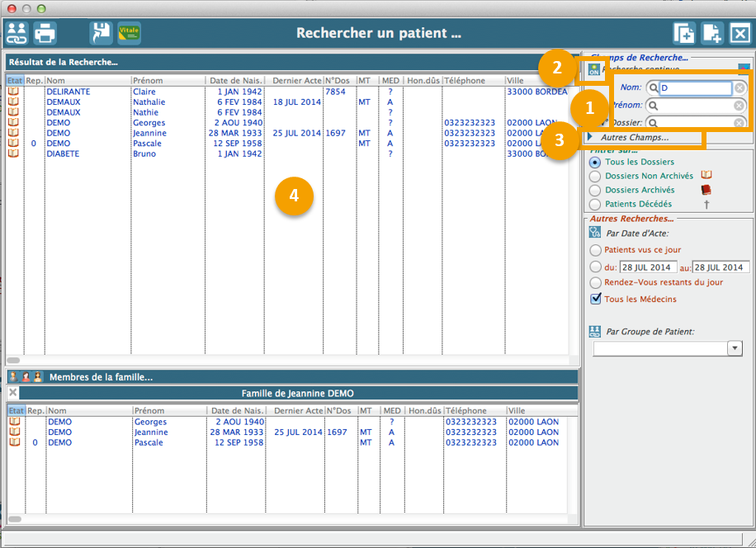756x548 pixels.
Task: Uncheck the Tous les Médecins checkbox
Action: [x=596, y=299]
